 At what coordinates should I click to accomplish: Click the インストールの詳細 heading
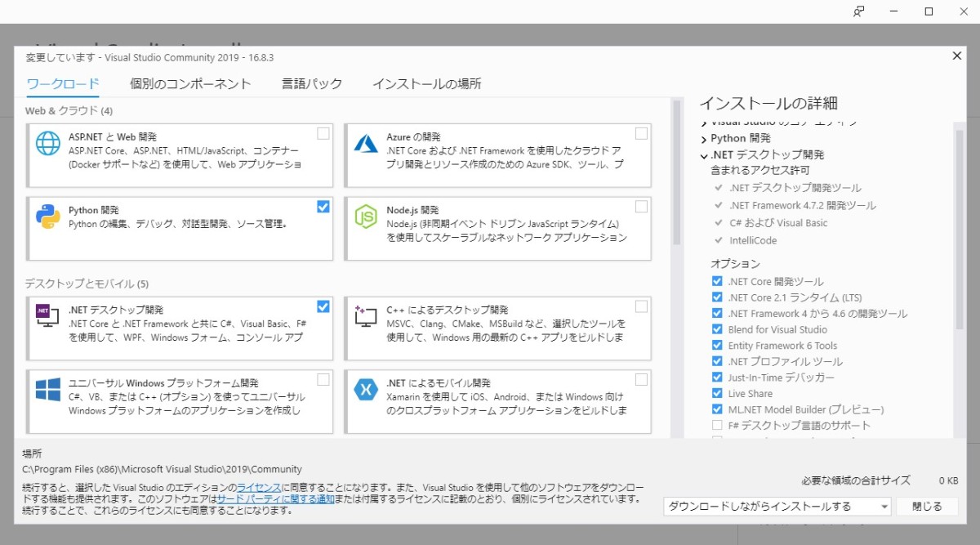(768, 103)
